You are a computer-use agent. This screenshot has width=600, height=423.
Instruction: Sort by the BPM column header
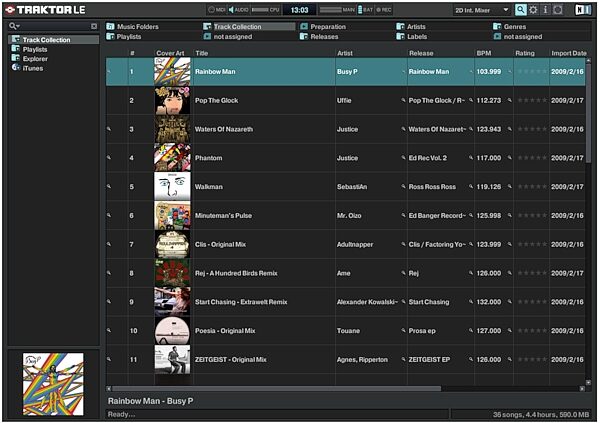(x=484, y=53)
